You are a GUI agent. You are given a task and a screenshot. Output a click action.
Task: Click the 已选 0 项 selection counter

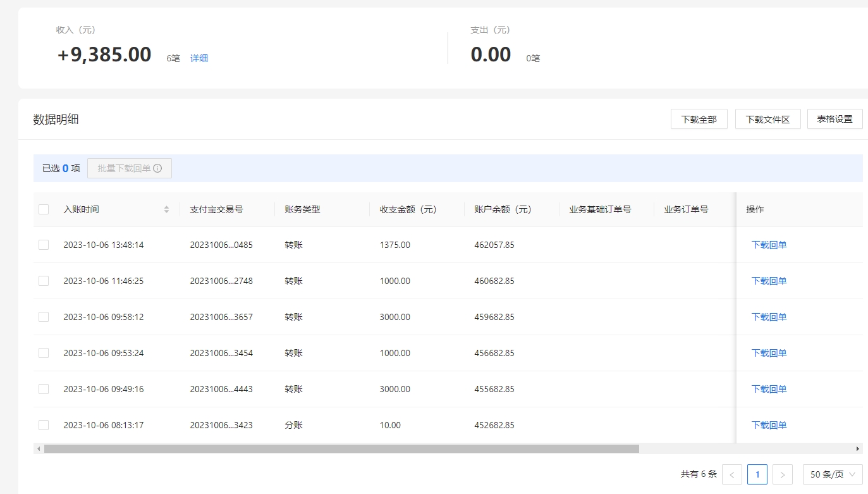(61, 168)
